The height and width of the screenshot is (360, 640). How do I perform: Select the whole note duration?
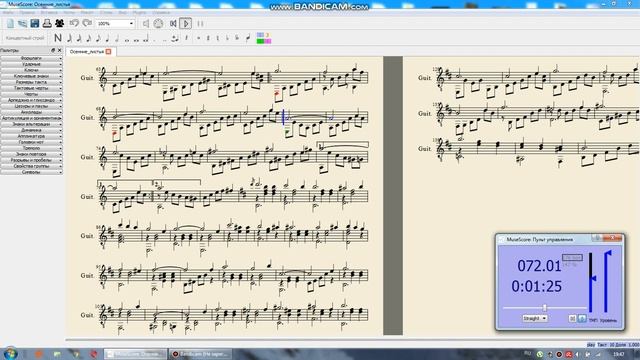[x=127, y=39]
